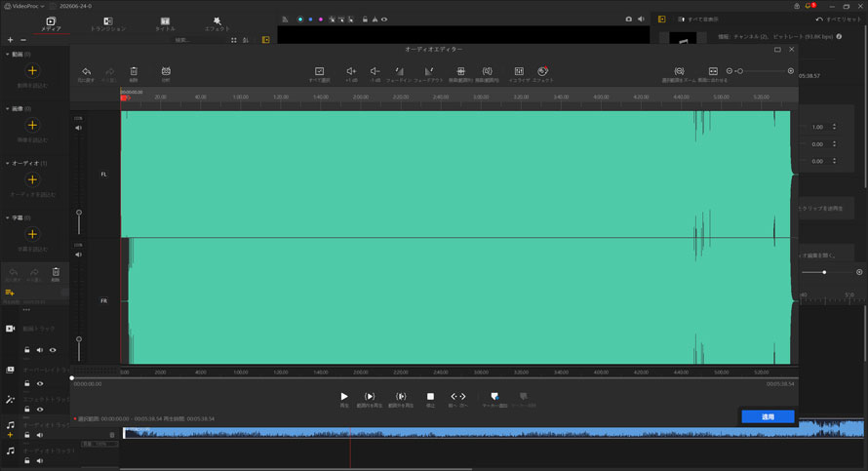
Task: Switch to the Effects tab
Action: (217, 23)
